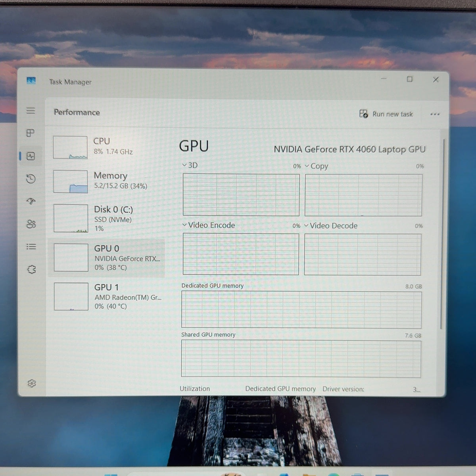The width and height of the screenshot is (476, 476).
Task: Click the GPU 1 thumbnail graph
Action: 71,296
